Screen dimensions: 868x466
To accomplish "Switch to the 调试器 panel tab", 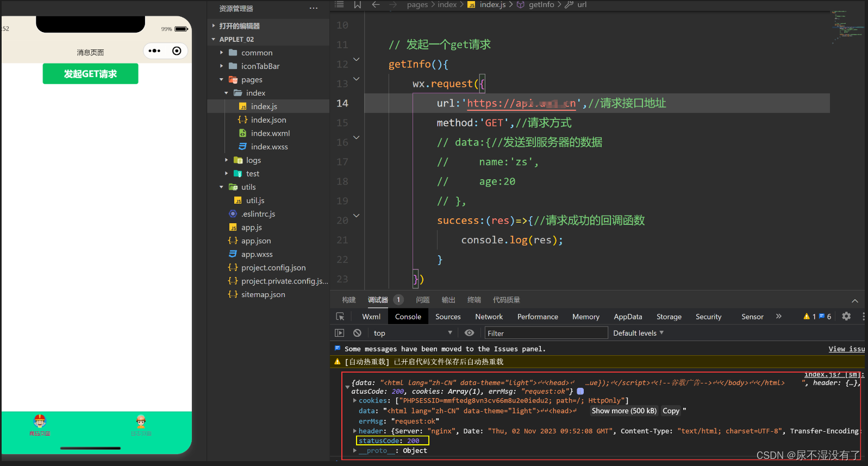I will point(378,300).
